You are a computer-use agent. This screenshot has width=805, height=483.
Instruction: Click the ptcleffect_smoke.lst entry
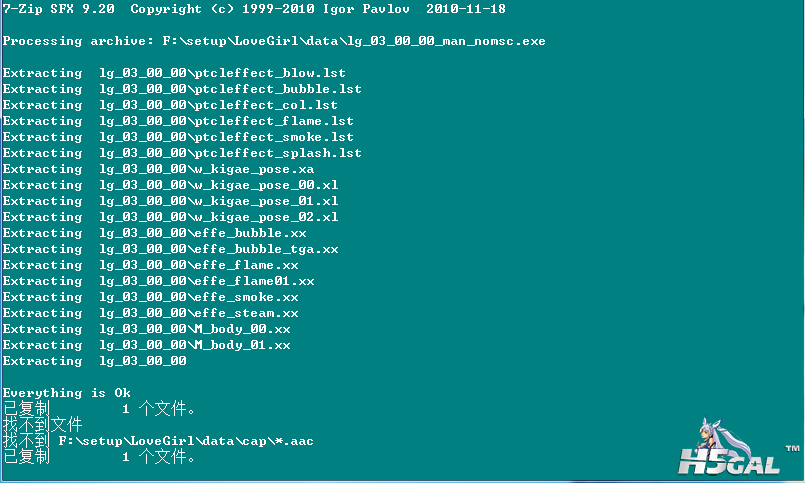178,137
